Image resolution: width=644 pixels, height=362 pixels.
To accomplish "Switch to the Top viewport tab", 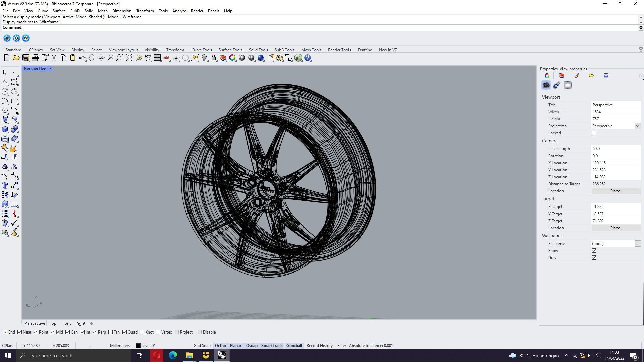I will coord(53,323).
